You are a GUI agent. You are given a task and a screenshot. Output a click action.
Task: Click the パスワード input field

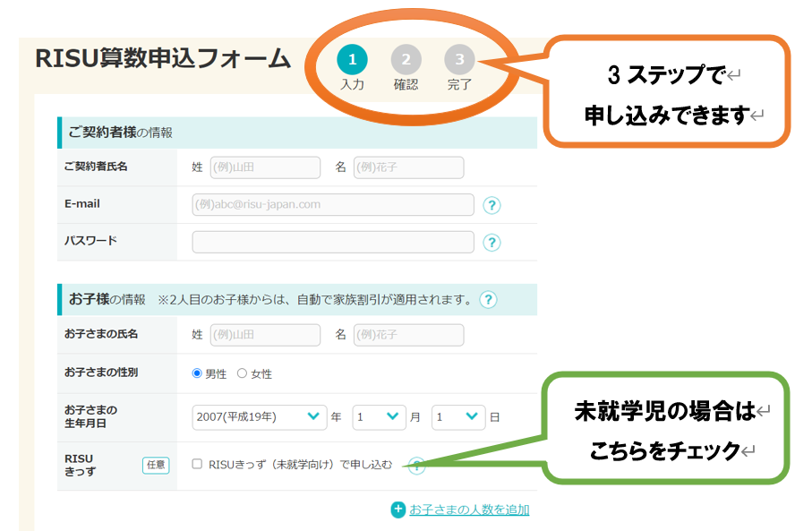pyautogui.click(x=333, y=242)
